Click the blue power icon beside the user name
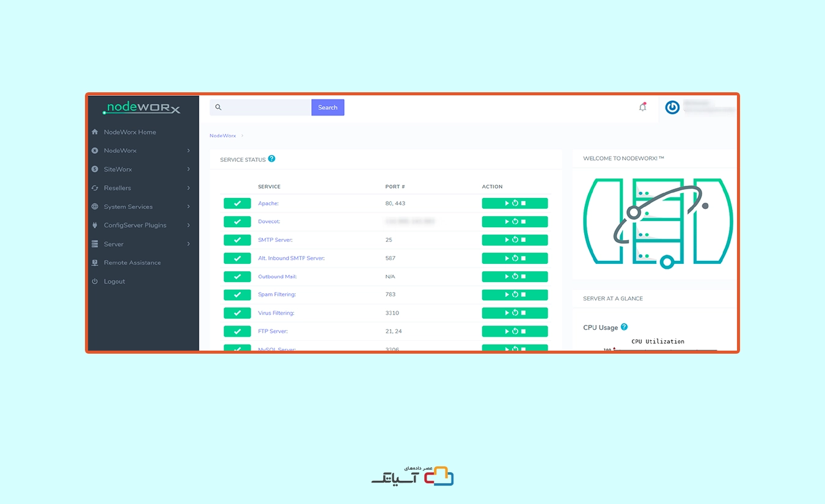The width and height of the screenshot is (825, 504). (x=672, y=108)
